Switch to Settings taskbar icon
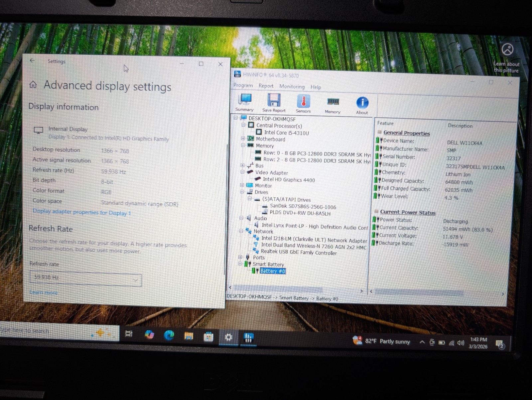The image size is (532, 400). (x=228, y=337)
